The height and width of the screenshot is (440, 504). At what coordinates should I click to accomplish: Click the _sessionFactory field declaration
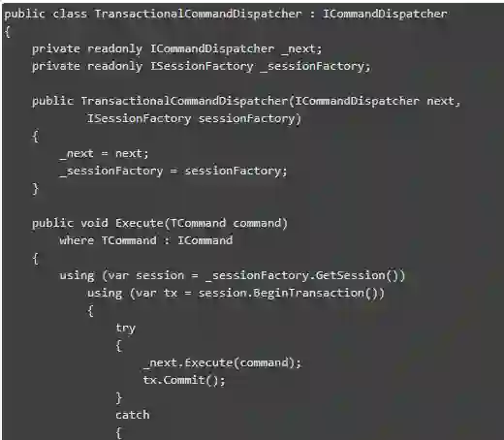(x=315, y=66)
